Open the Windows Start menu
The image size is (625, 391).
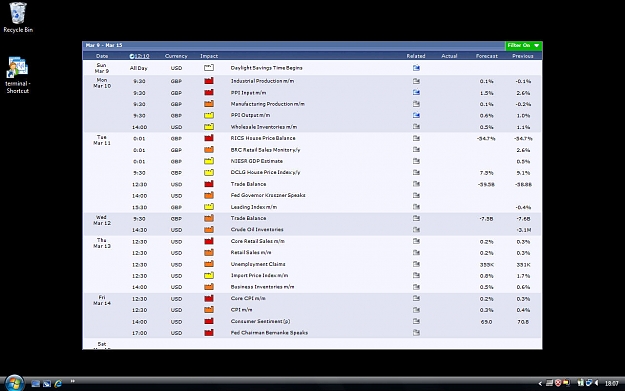[14, 383]
